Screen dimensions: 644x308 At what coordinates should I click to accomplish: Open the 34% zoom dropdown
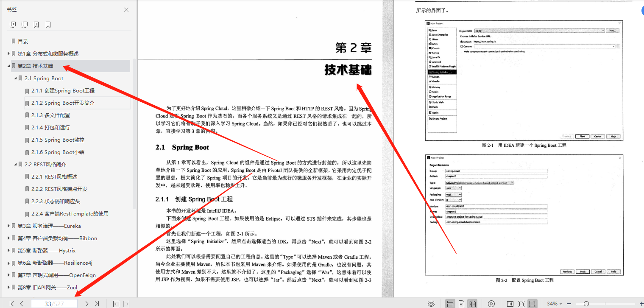coord(555,304)
